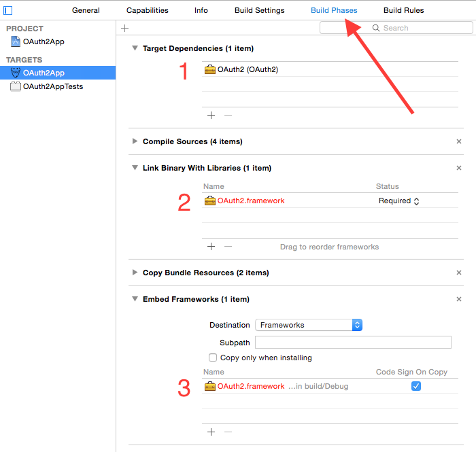476x452 pixels.
Task: Click the search magnifier icon
Action: [x=376, y=28]
